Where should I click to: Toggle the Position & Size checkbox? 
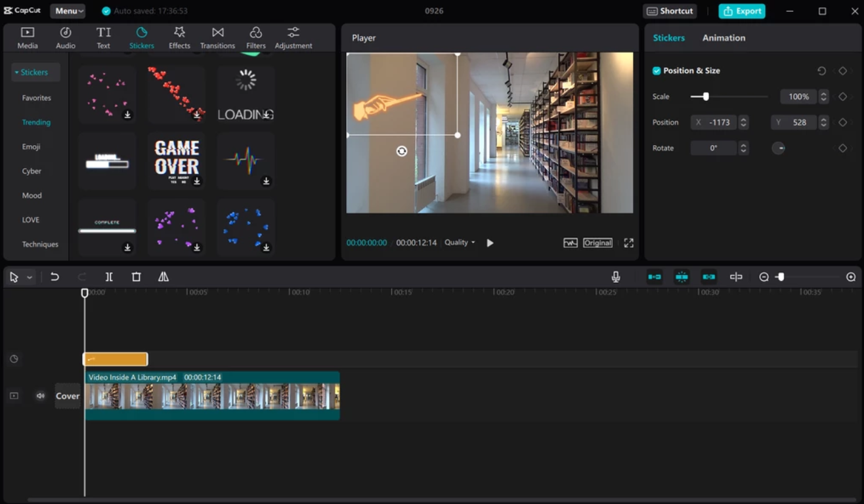655,70
